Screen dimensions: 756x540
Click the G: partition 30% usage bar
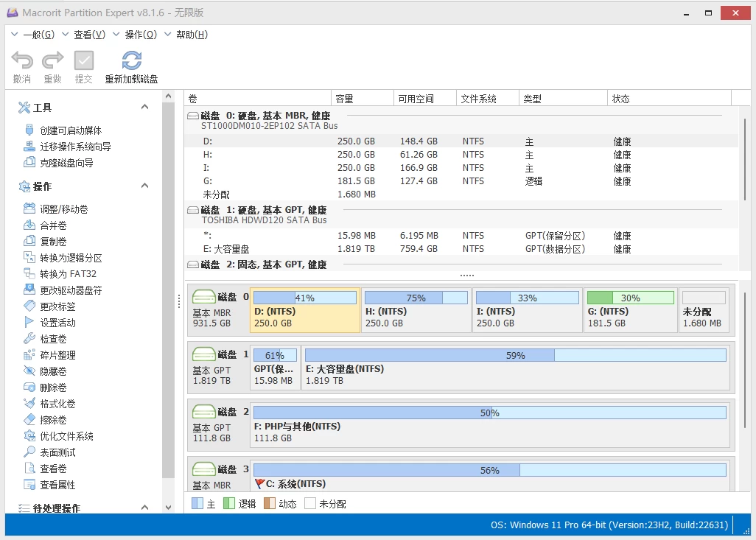coord(630,298)
